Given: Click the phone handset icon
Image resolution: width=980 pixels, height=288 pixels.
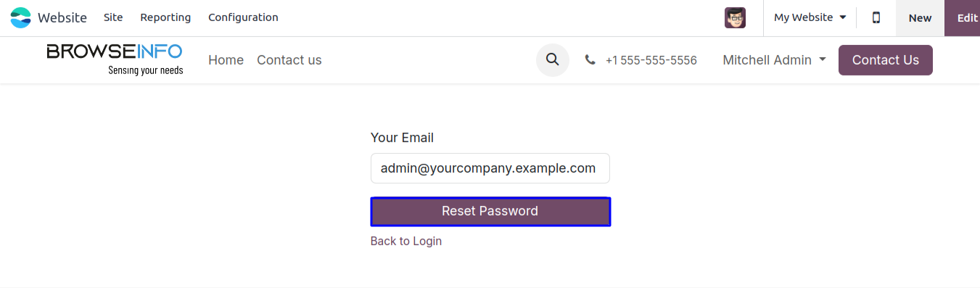Looking at the screenshot, I should tap(590, 60).
